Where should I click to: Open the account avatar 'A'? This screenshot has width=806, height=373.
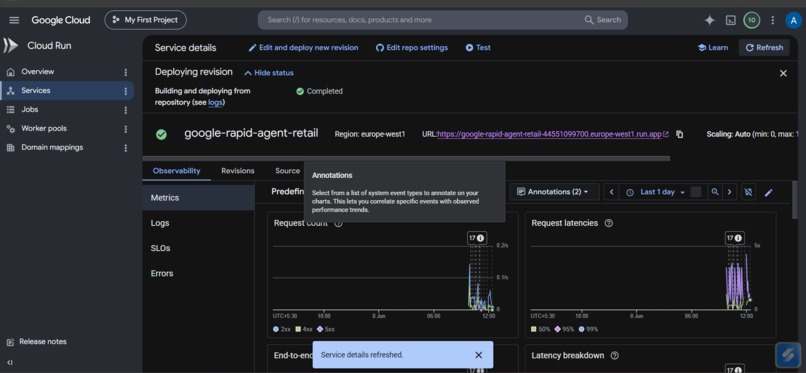tap(794, 20)
